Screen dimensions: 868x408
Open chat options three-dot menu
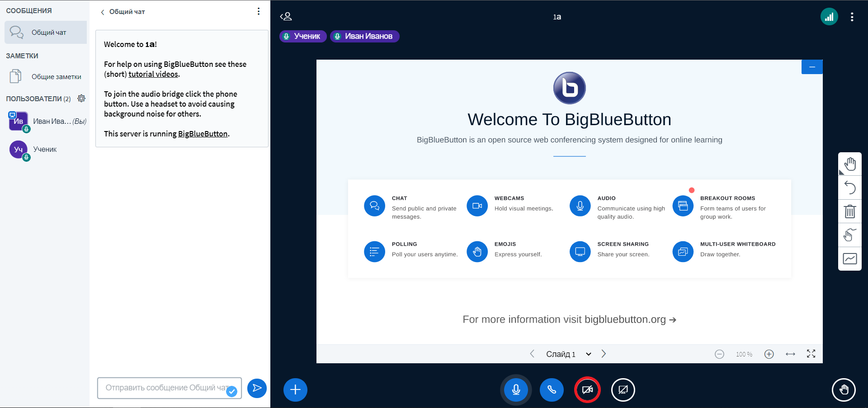pos(259,11)
